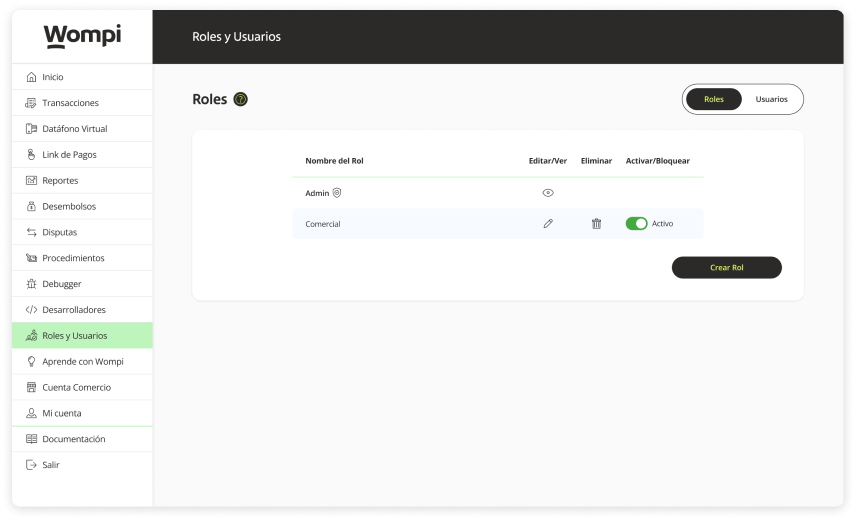Switch to the Usuarios tab
856x521 pixels.
point(771,99)
